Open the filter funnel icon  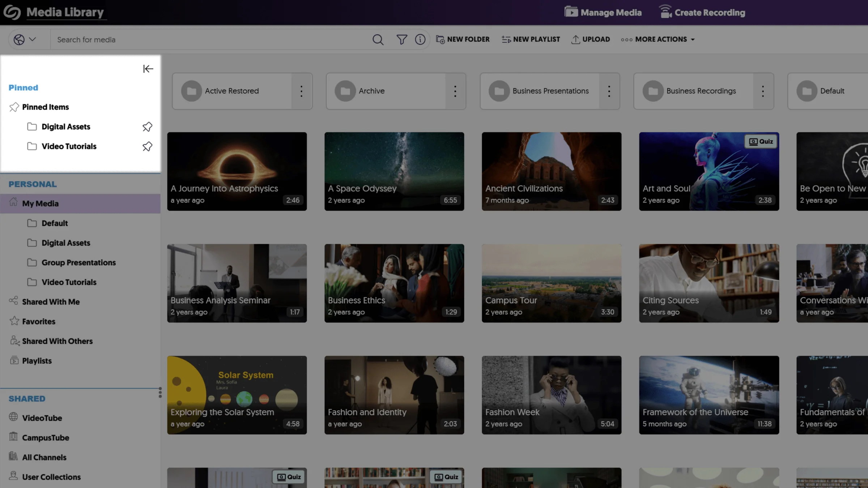(401, 39)
